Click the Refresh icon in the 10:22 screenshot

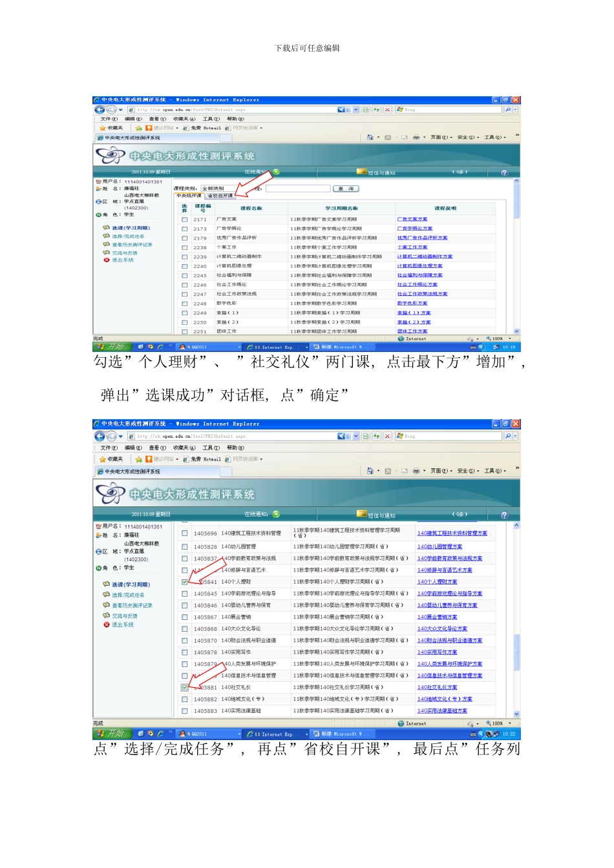point(376,436)
